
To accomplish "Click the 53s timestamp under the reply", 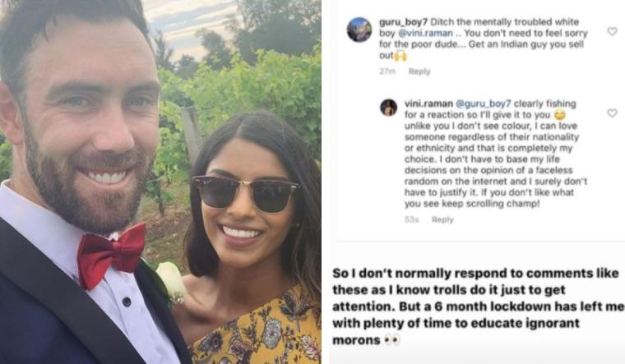I will point(411,220).
